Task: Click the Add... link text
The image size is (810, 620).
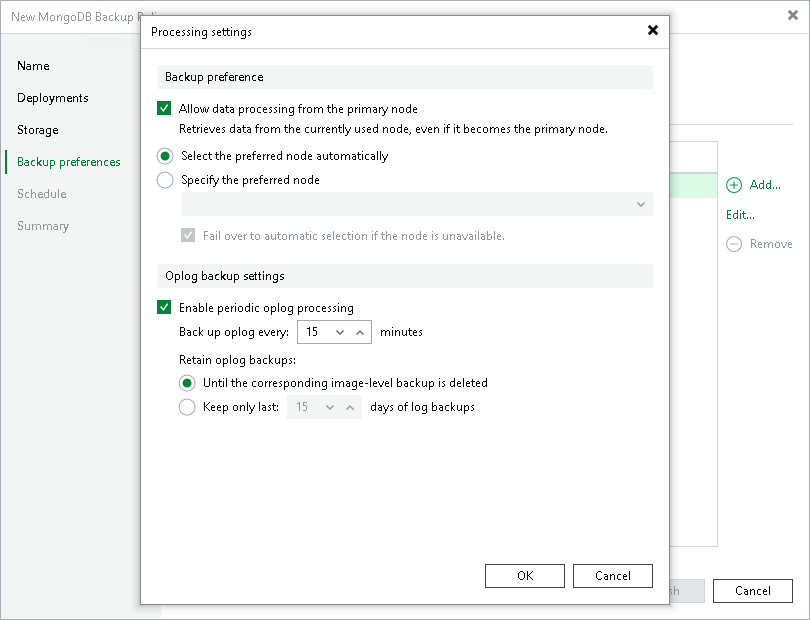Action: (765, 184)
